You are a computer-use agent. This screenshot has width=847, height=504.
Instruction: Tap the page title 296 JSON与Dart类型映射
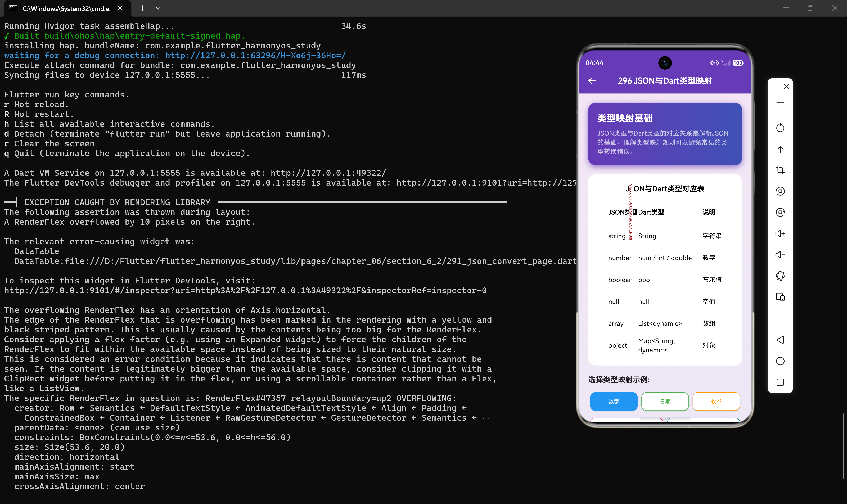pyautogui.click(x=665, y=81)
